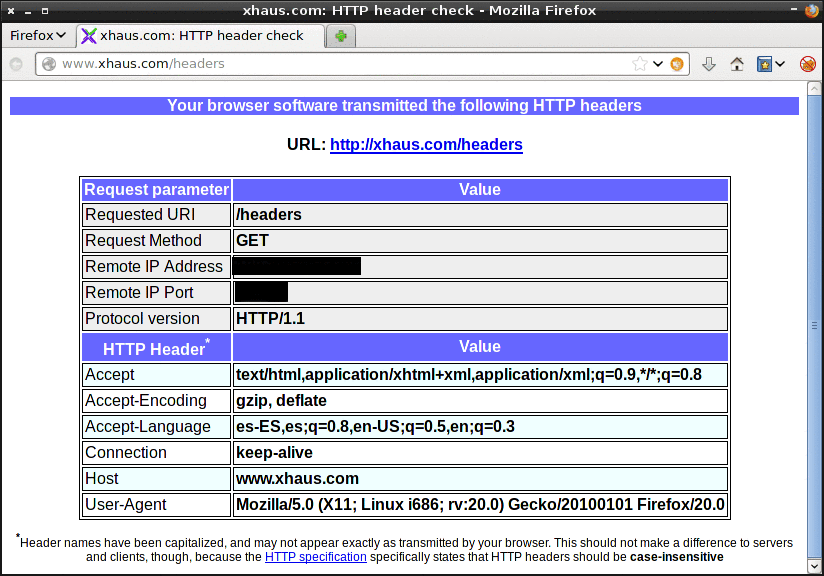This screenshot has height=576, width=824.
Task: Click the 'HTTP Header' section heading
Action: (156, 348)
